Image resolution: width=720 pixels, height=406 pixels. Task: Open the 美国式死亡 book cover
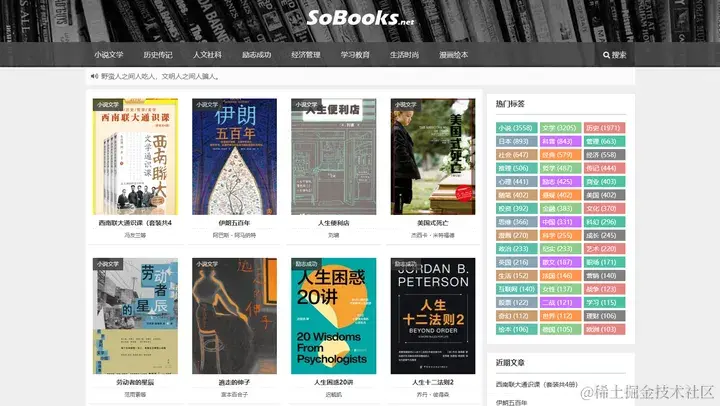click(433, 157)
